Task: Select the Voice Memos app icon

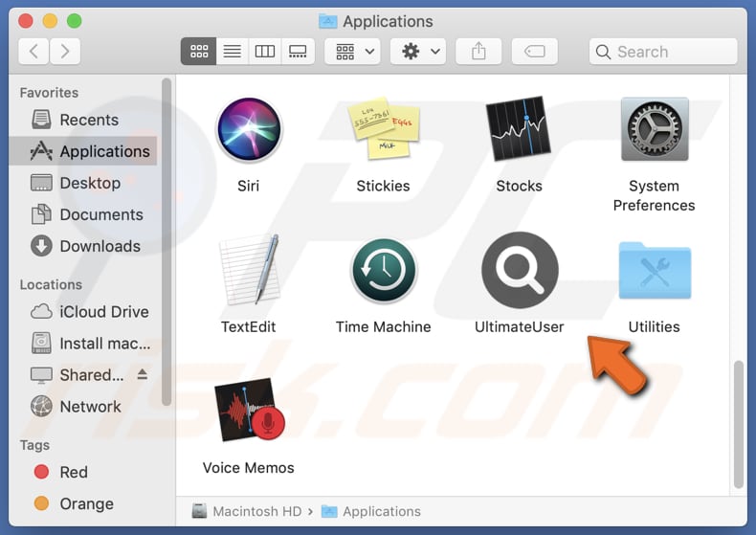Action: tap(249, 410)
